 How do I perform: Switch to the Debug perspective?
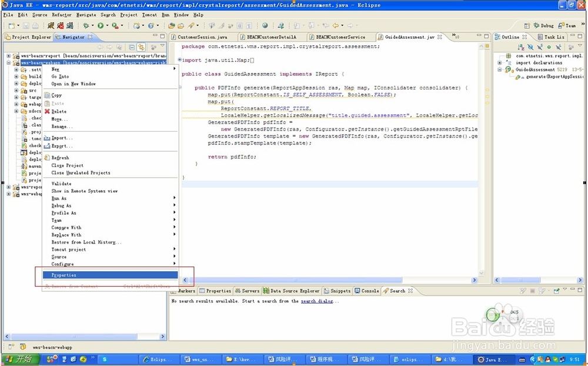tap(544, 25)
